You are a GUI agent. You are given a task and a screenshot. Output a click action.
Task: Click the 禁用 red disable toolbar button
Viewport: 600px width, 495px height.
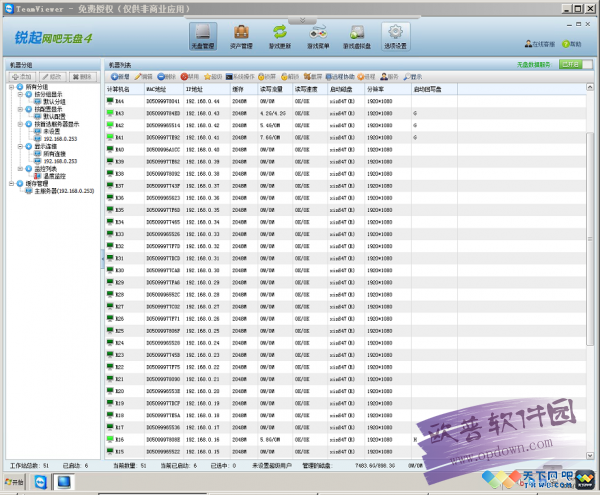190,77
